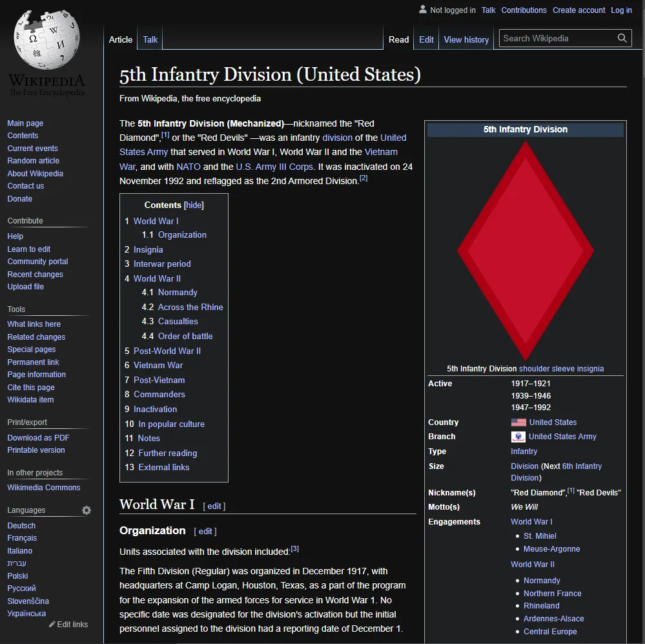Open Wikimedia Commons link
Screen dimensions: 645x644
click(x=44, y=487)
